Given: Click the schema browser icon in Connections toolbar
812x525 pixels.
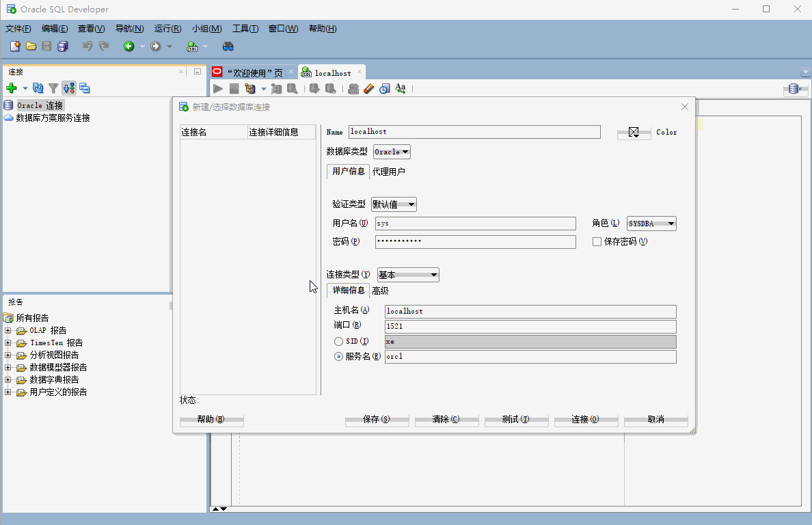Looking at the screenshot, I should [69, 88].
